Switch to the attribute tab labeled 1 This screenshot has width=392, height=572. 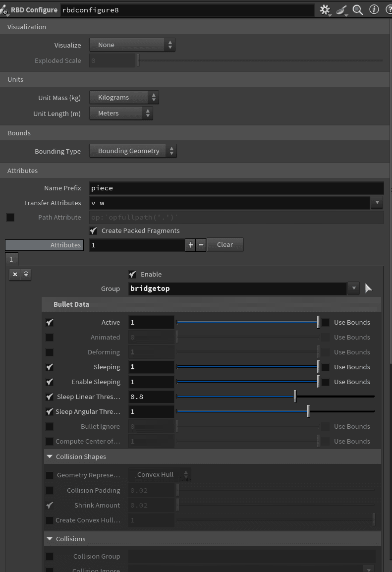coord(11,259)
